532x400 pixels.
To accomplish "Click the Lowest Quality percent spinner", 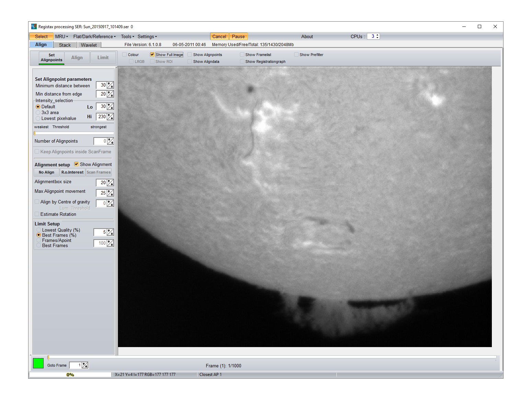I will tap(110, 232).
